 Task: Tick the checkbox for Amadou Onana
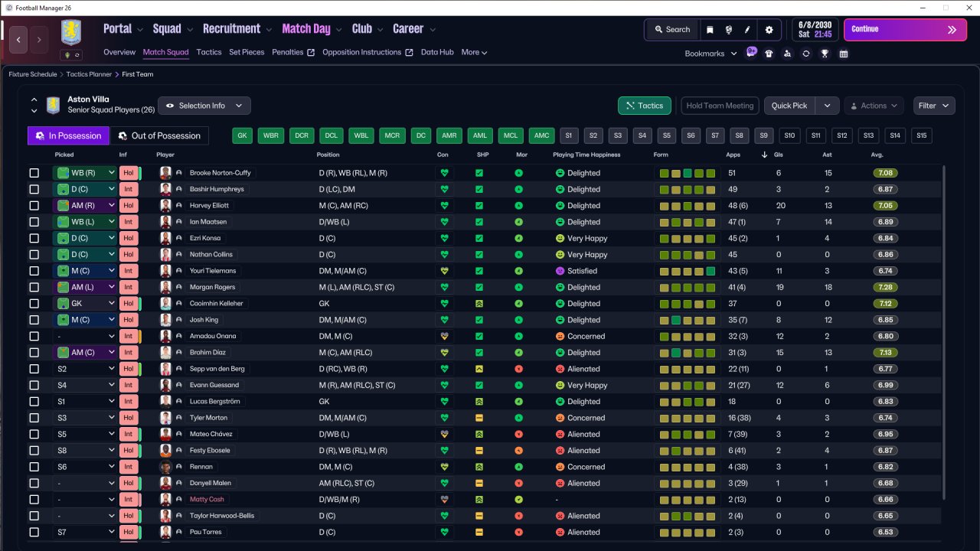(x=34, y=336)
